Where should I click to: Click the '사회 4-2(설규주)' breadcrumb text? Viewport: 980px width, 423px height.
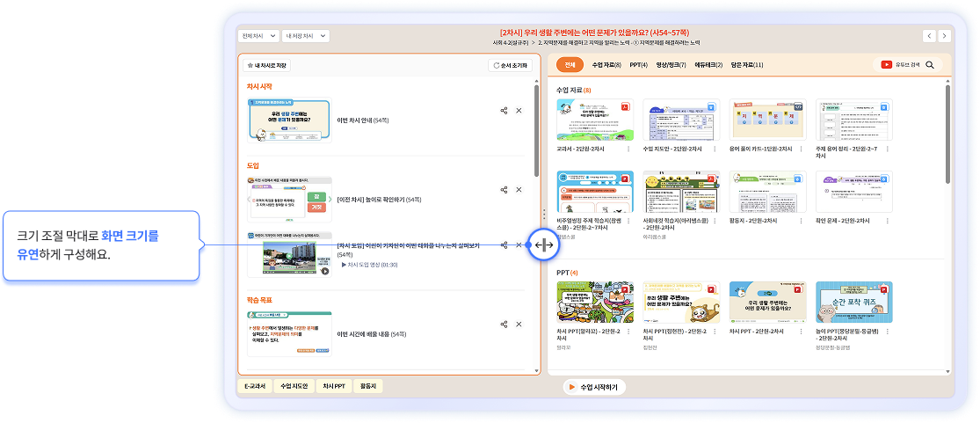(511, 43)
